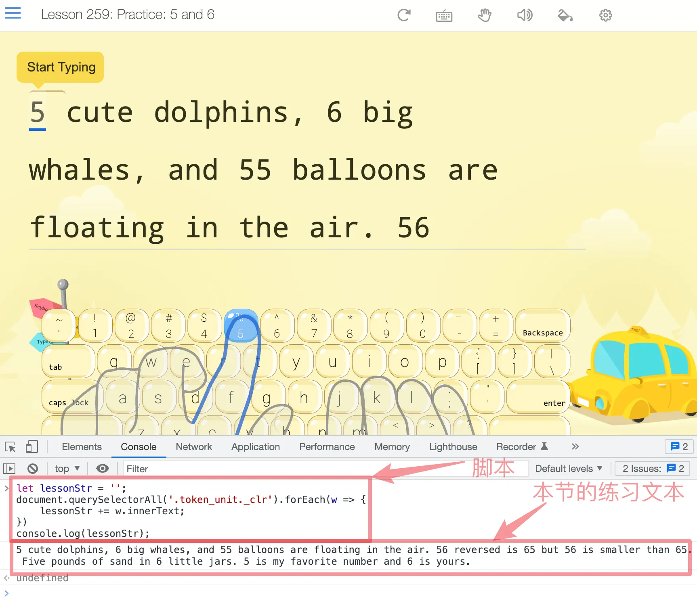Expand more DevTools tabs chevron

[x=575, y=446]
